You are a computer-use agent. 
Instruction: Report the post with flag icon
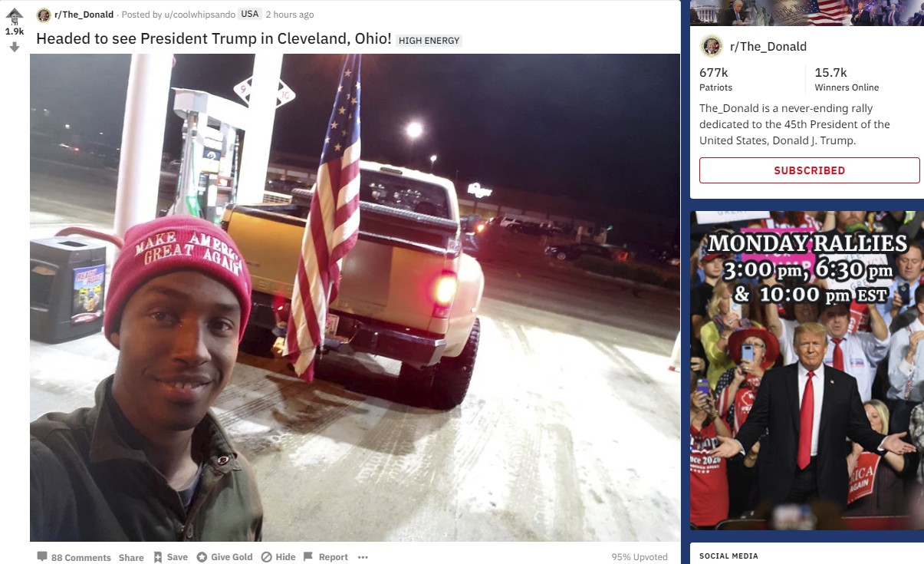click(325, 557)
